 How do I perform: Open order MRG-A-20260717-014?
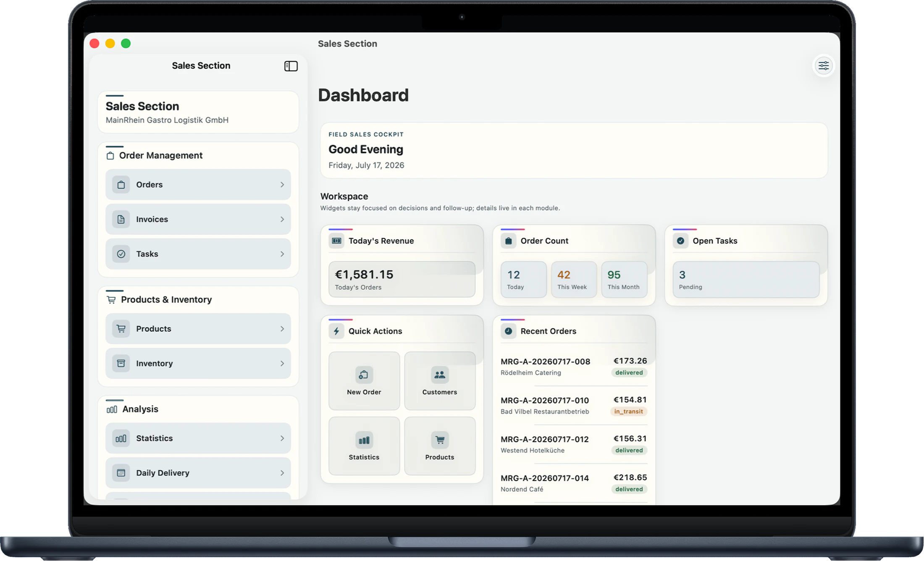[x=574, y=483]
